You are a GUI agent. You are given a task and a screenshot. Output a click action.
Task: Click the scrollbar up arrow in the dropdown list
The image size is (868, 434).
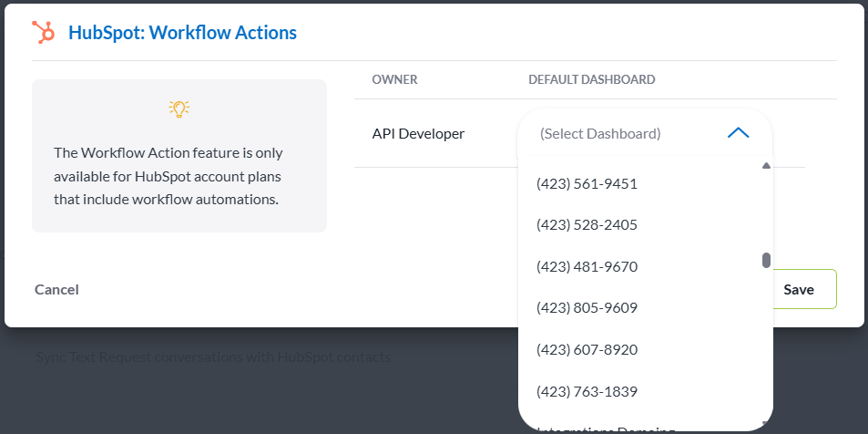click(766, 167)
